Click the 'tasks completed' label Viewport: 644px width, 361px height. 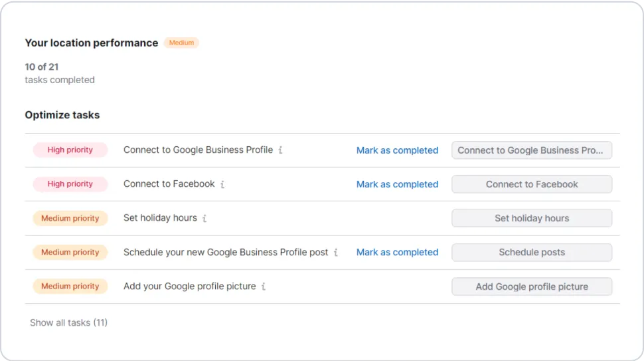coord(60,80)
